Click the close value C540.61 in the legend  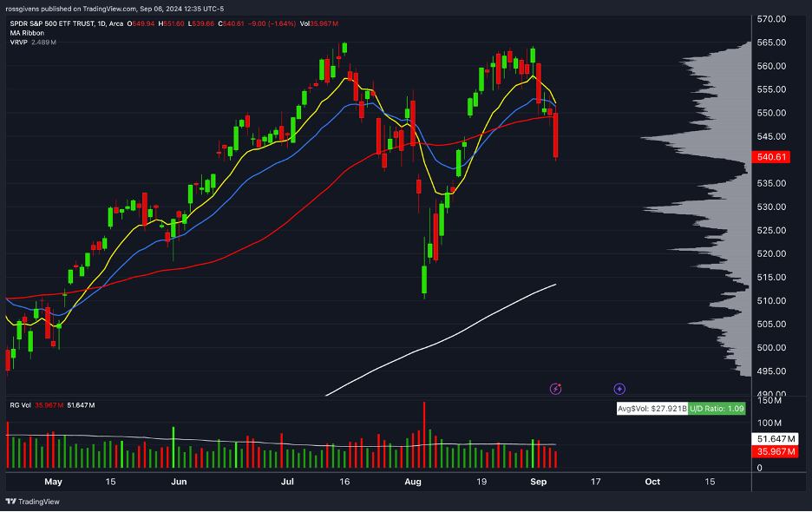231,23
